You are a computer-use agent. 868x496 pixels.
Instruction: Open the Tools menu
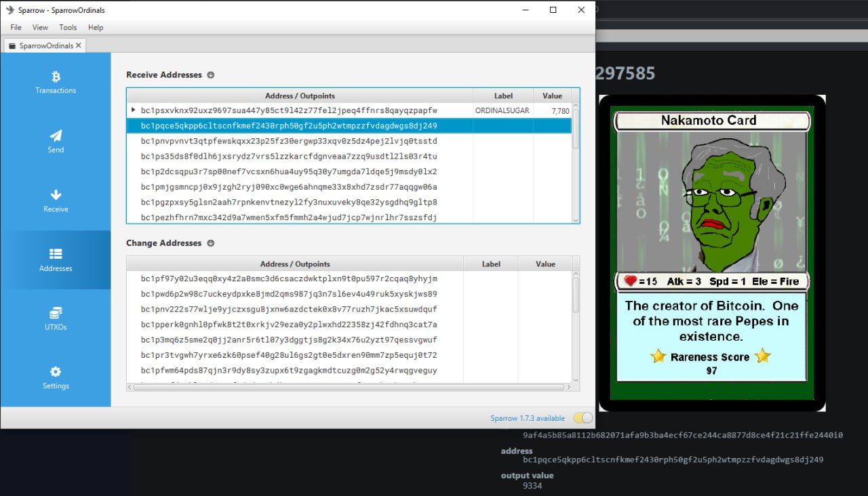(x=68, y=27)
